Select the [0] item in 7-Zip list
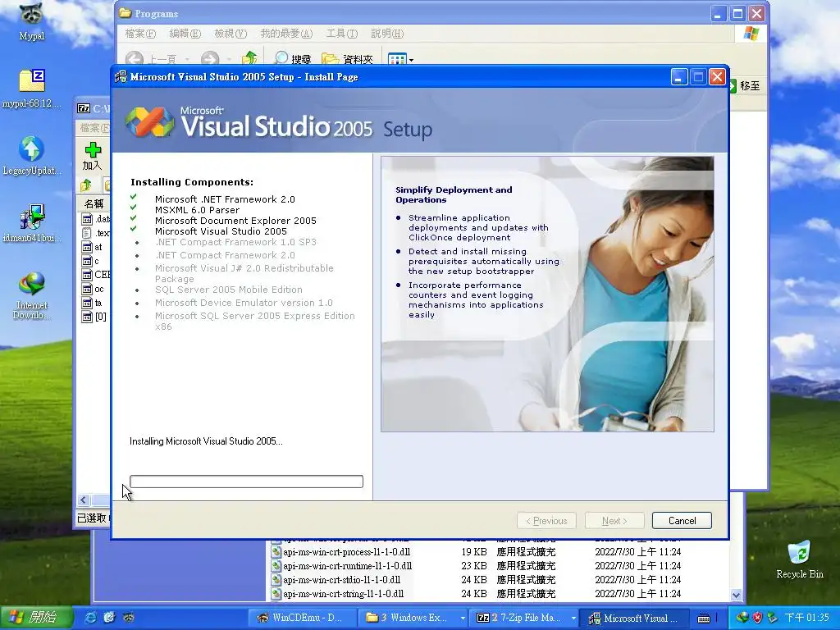 [94, 317]
